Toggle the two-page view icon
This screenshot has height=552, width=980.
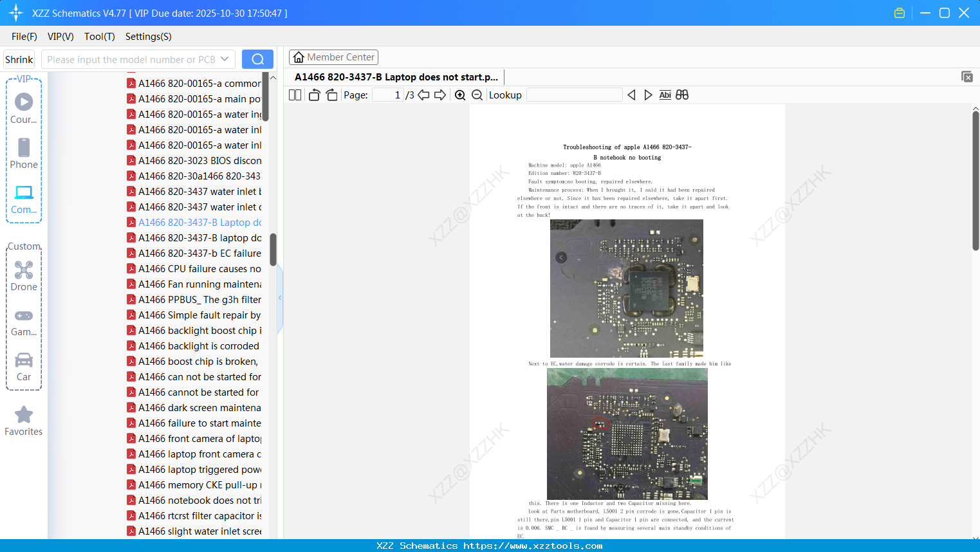pyautogui.click(x=295, y=95)
